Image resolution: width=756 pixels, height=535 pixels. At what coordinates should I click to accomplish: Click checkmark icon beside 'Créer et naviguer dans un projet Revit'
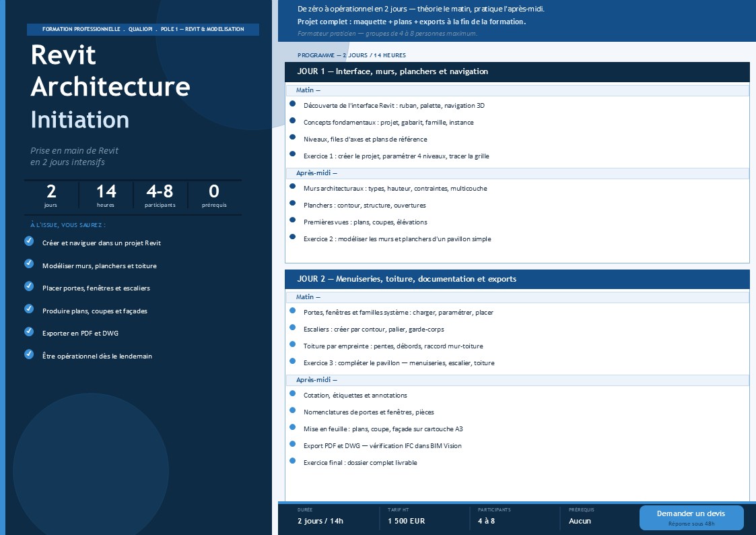point(29,241)
